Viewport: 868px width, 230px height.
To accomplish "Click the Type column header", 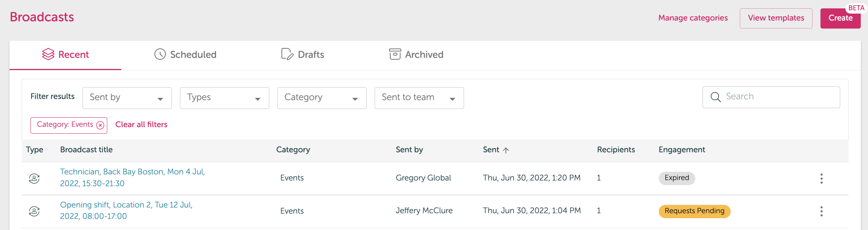I will pos(35,150).
